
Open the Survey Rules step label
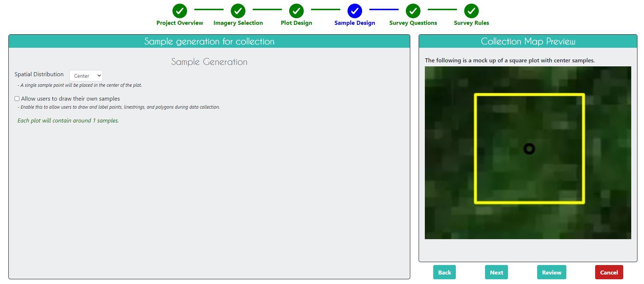coord(471,23)
